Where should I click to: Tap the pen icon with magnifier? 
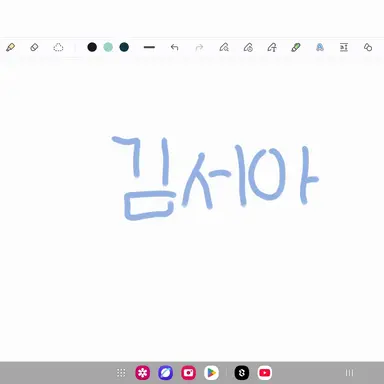pos(224,47)
